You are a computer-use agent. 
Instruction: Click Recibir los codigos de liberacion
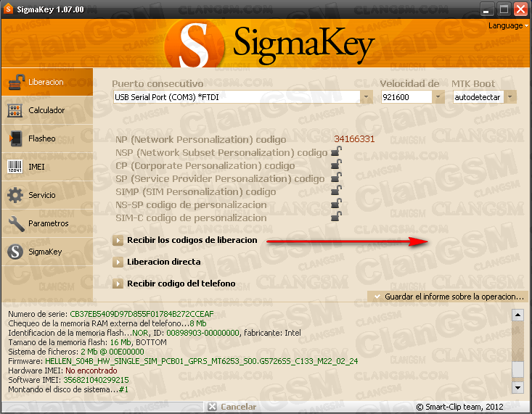pyautogui.click(x=192, y=240)
